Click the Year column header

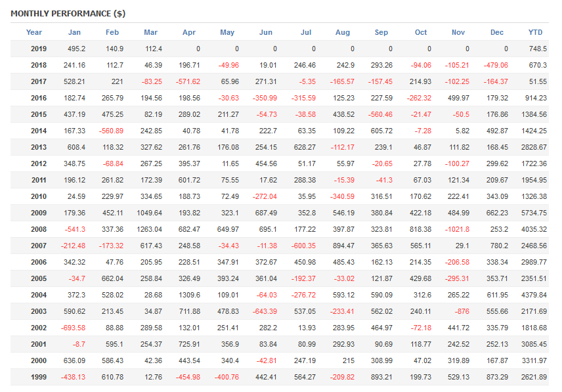pyautogui.click(x=34, y=32)
